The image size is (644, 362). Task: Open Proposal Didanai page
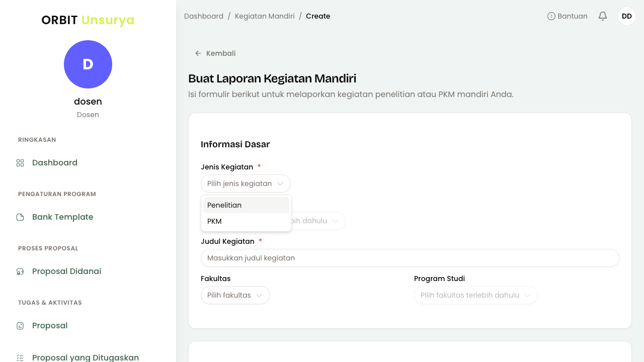coord(67,271)
